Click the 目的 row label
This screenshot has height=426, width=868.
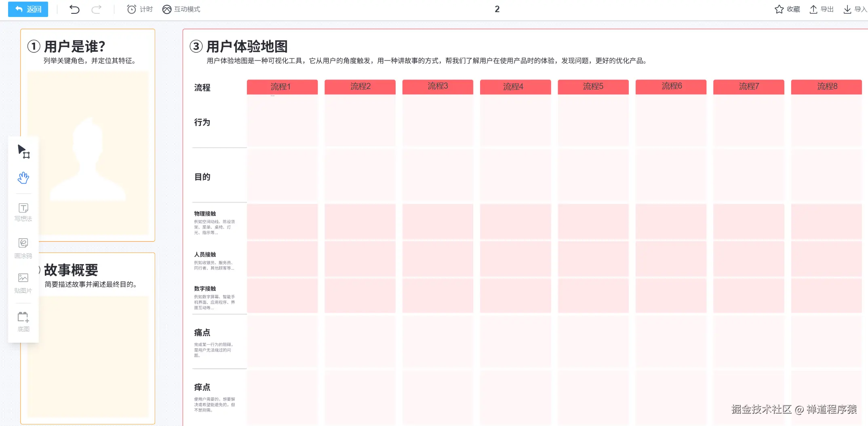(x=202, y=177)
